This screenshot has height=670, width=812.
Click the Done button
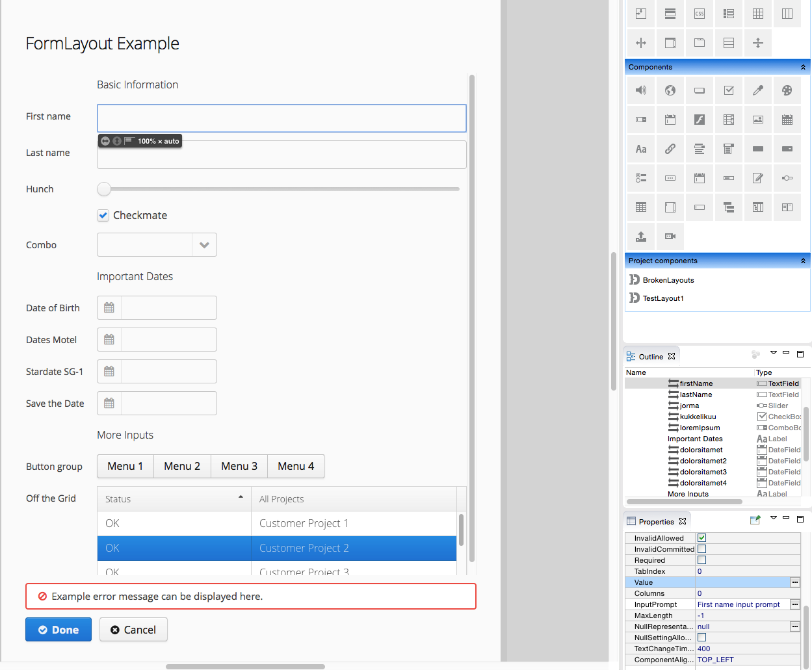(58, 629)
